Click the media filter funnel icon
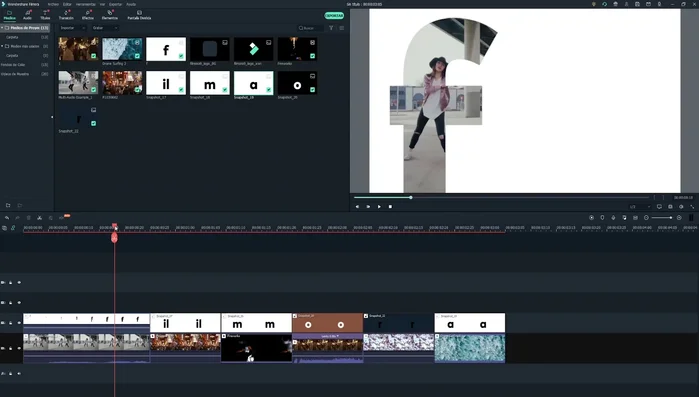 click(x=331, y=28)
